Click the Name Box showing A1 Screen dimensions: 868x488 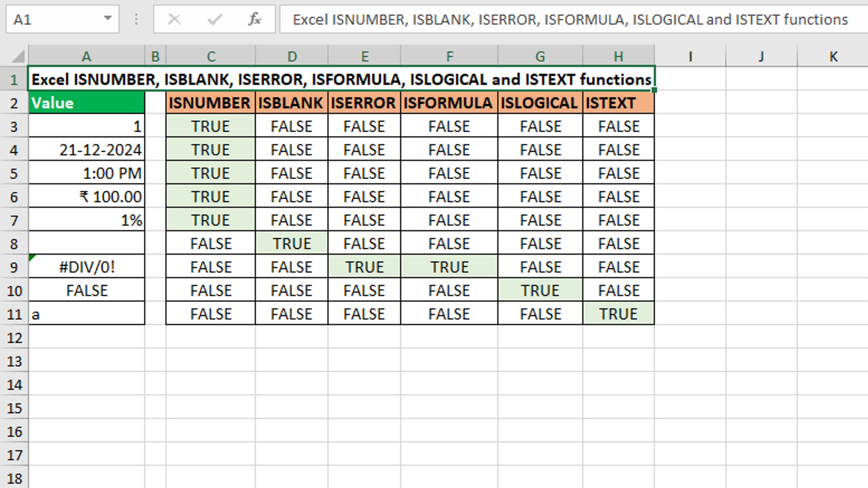click(x=62, y=19)
